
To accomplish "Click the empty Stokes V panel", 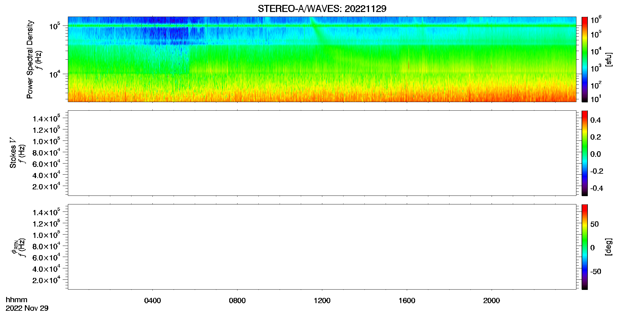I will click(322, 153).
